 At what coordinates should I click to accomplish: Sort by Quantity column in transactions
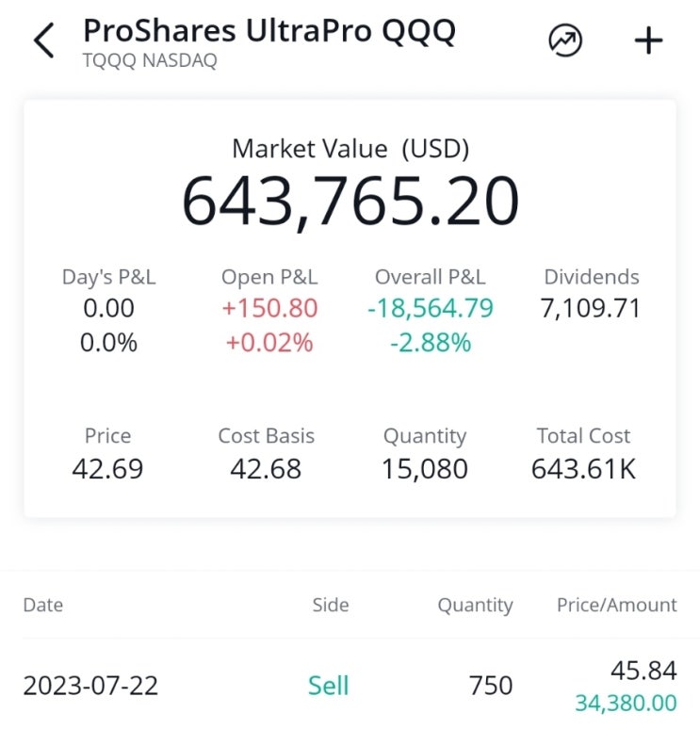pyautogui.click(x=475, y=605)
